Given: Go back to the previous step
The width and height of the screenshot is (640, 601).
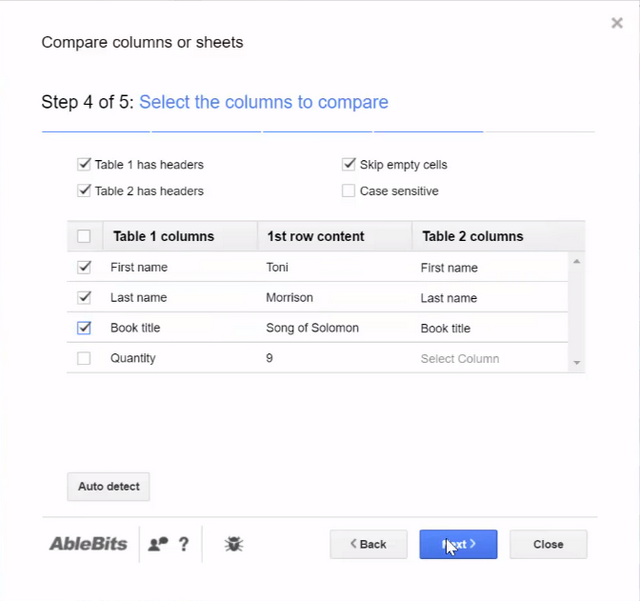Looking at the screenshot, I should point(369,544).
